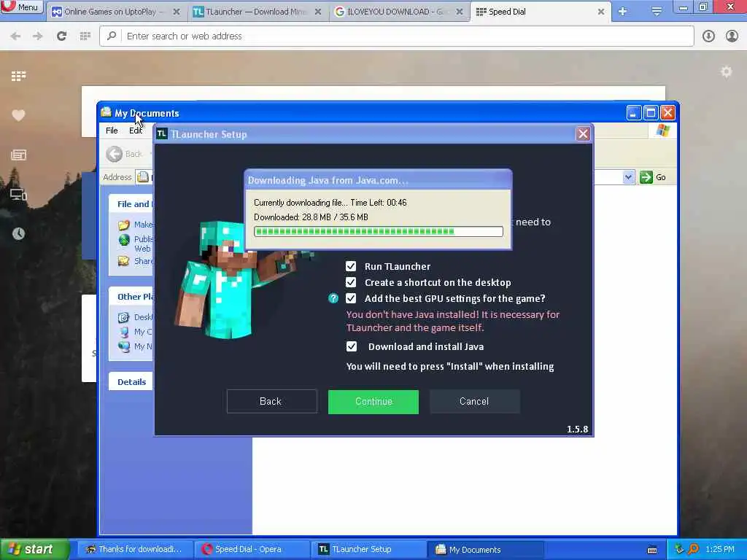Collapse the Other Places header
This screenshot has width=747, height=560.
pos(131,296)
